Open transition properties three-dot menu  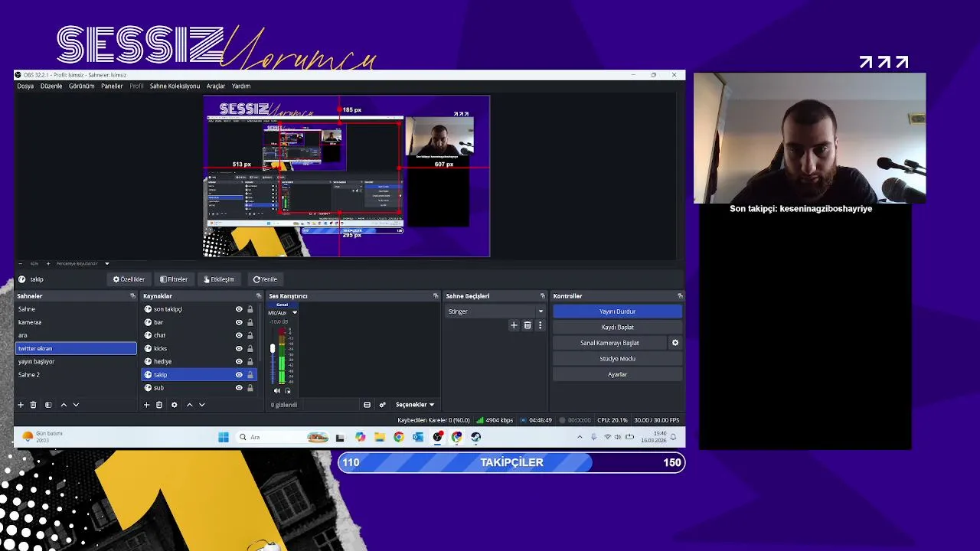coord(540,325)
